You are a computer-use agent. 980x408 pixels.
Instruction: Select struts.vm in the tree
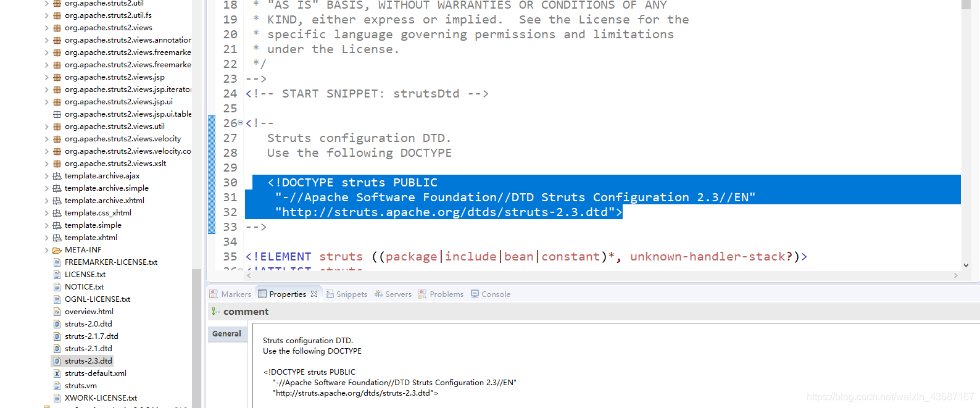point(81,386)
